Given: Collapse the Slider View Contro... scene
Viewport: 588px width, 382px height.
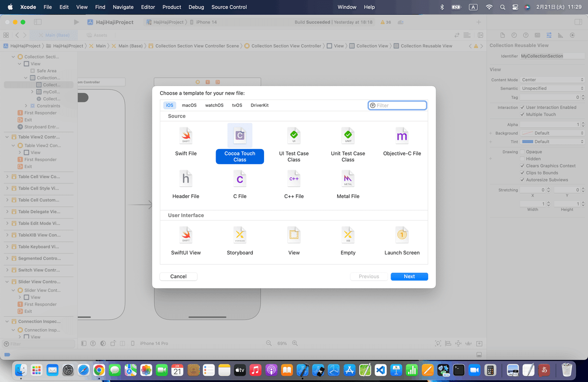Looking at the screenshot, I should [x=7, y=282].
